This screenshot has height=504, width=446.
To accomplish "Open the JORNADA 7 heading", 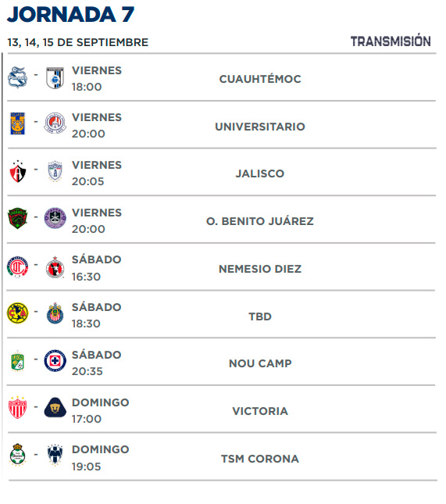I will [x=71, y=15].
